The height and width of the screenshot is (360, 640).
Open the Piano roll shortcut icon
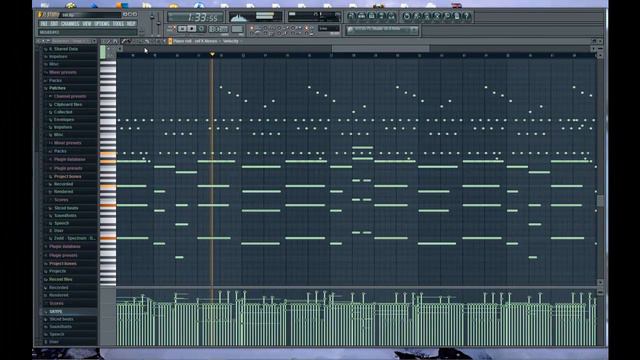click(x=371, y=16)
